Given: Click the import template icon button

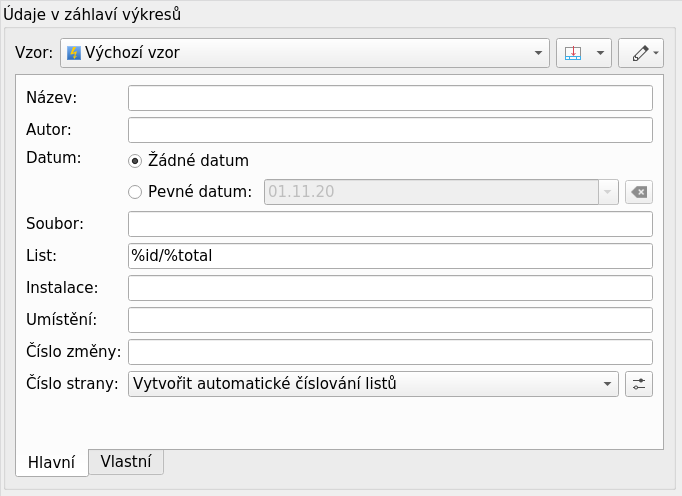Looking at the screenshot, I should point(573,53).
